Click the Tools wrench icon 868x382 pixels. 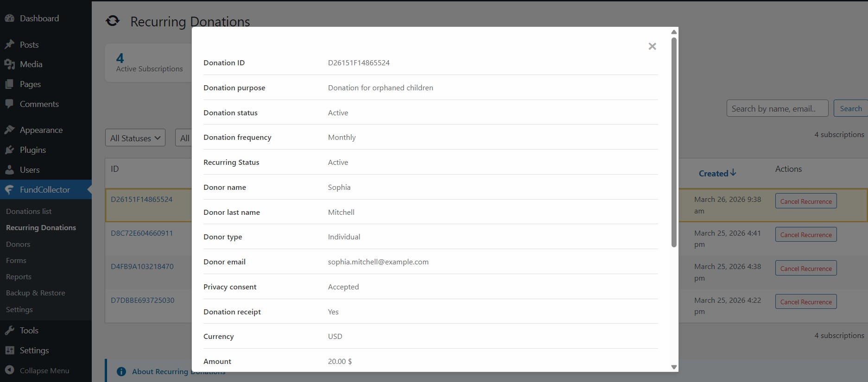point(9,331)
